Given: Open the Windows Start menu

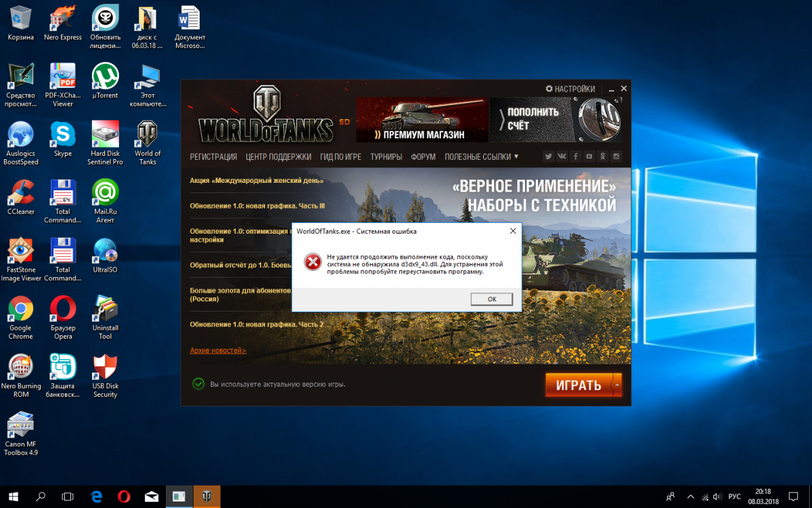Looking at the screenshot, I should (x=14, y=496).
